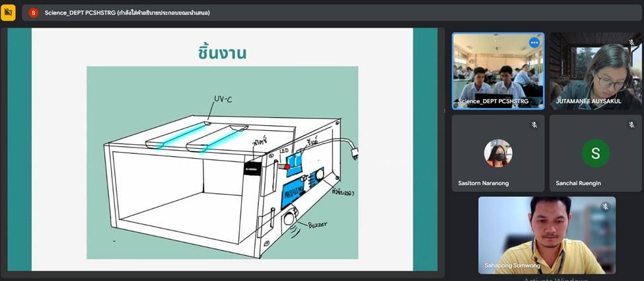Image resolution: width=644 pixels, height=281 pixels.
Task: Click the Thai slide title heading
Action: point(222,53)
